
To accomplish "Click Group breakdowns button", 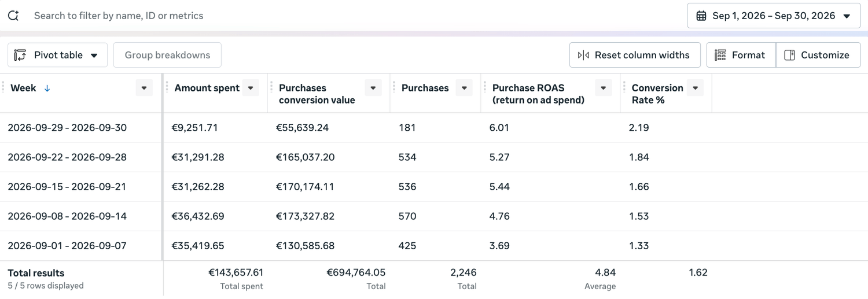I will [x=167, y=55].
